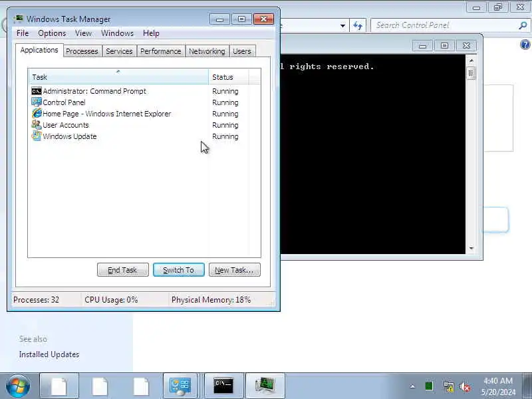Screen dimensions: 532x399
Task: Click the Control Panel icon in task list
Action: 37,102
